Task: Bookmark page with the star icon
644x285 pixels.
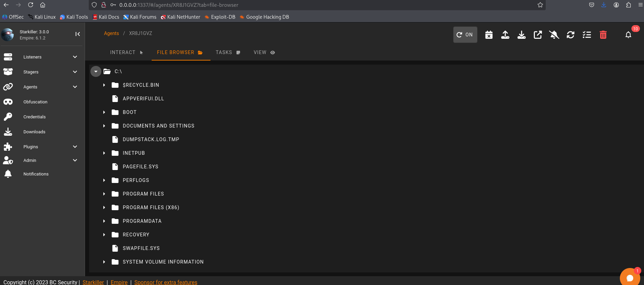Action: pos(540,5)
